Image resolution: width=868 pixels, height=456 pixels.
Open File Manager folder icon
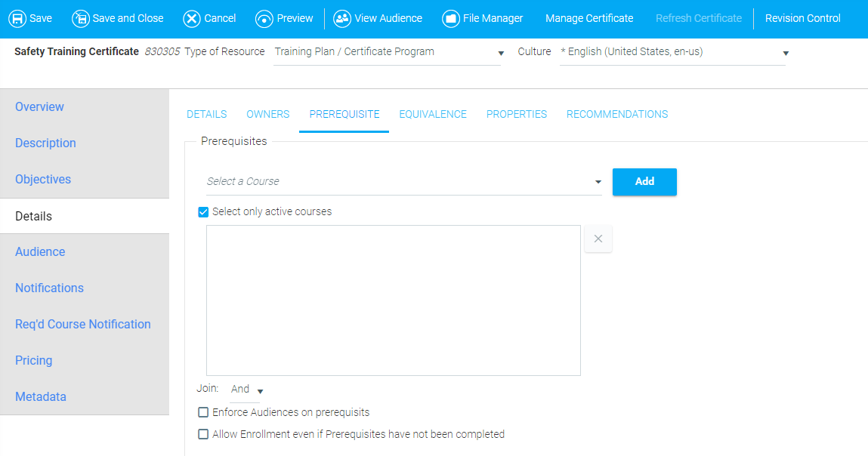point(451,18)
